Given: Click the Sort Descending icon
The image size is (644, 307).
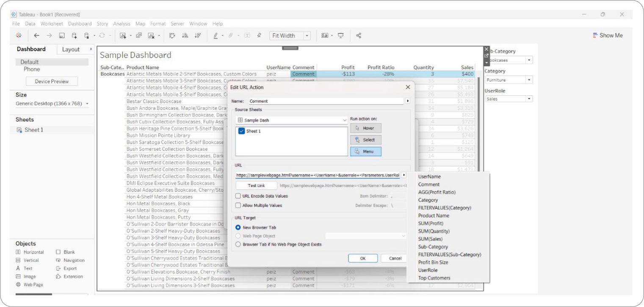Looking at the screenshot, I should (x=197, y=36).
